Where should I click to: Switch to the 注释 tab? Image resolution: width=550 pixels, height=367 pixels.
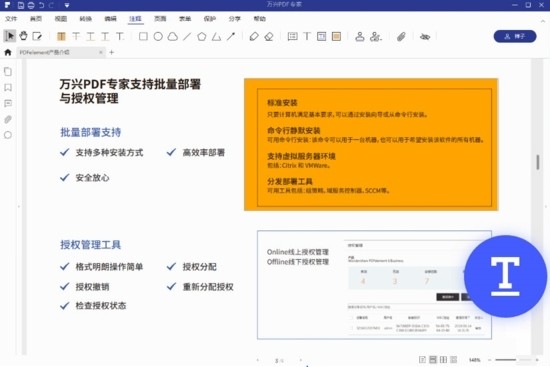pyautogui.click(x=135, y=19)
